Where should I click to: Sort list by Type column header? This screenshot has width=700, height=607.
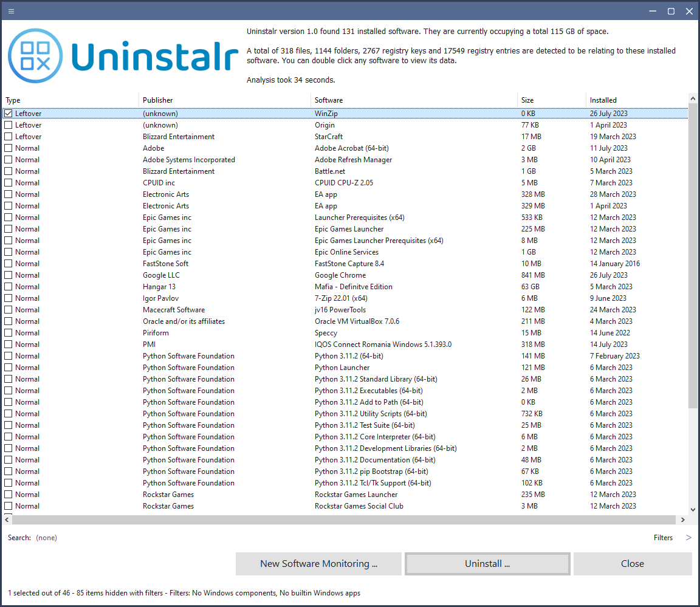pos(70,100)
